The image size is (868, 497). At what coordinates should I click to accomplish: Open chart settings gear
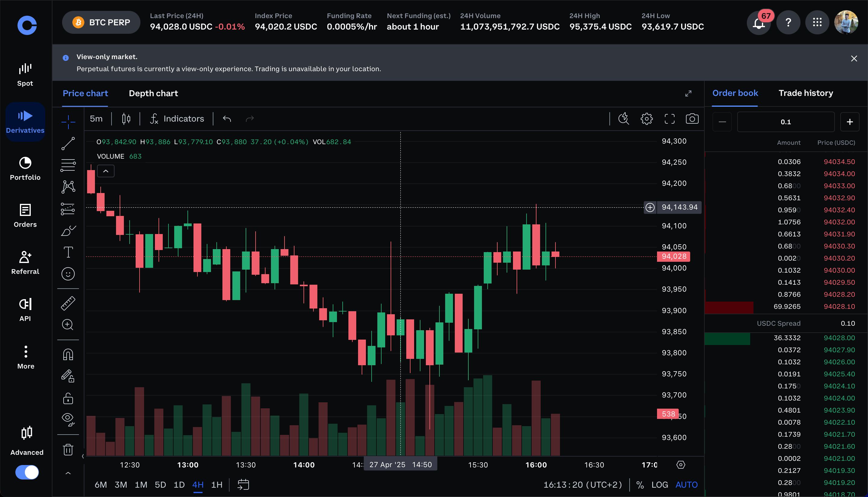pyautogui.click(x=647, y=119)
